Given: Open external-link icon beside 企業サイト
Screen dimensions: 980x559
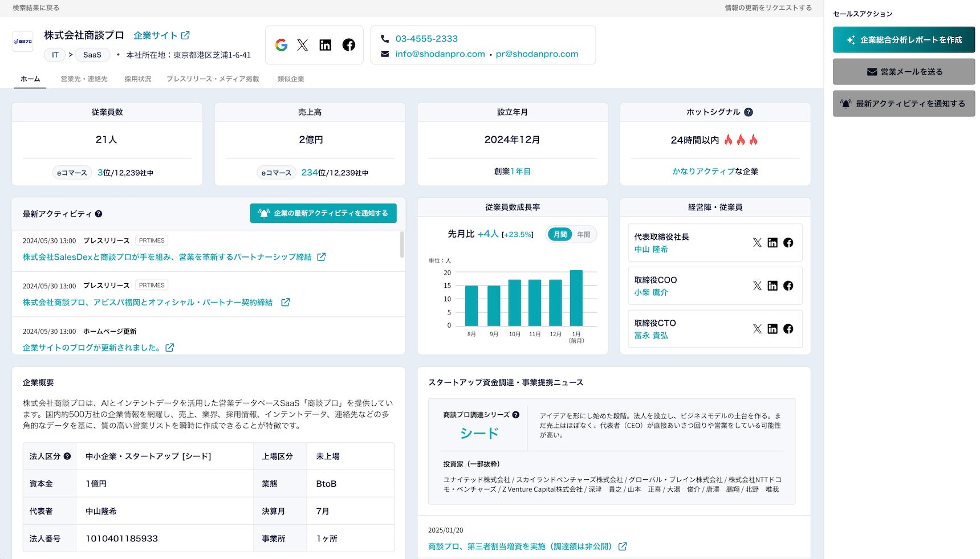Looking at the screenshot, I should click(185, 35).
